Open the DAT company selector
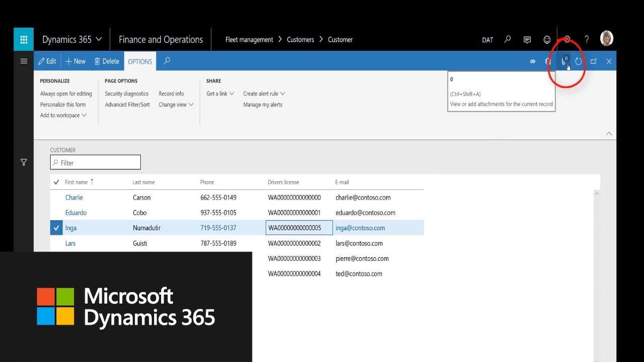 tap(488, 40)
